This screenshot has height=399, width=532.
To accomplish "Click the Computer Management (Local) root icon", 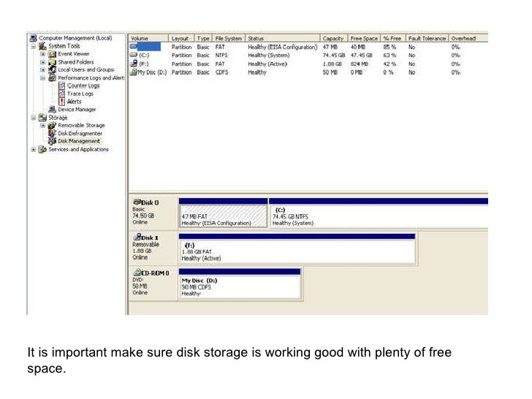I will click(34, 38).
